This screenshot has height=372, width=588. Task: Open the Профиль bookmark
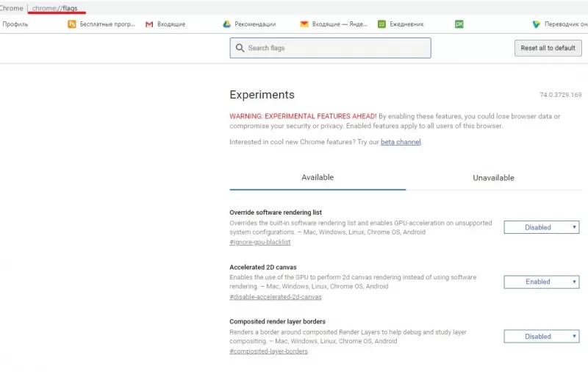click(15, 24)
